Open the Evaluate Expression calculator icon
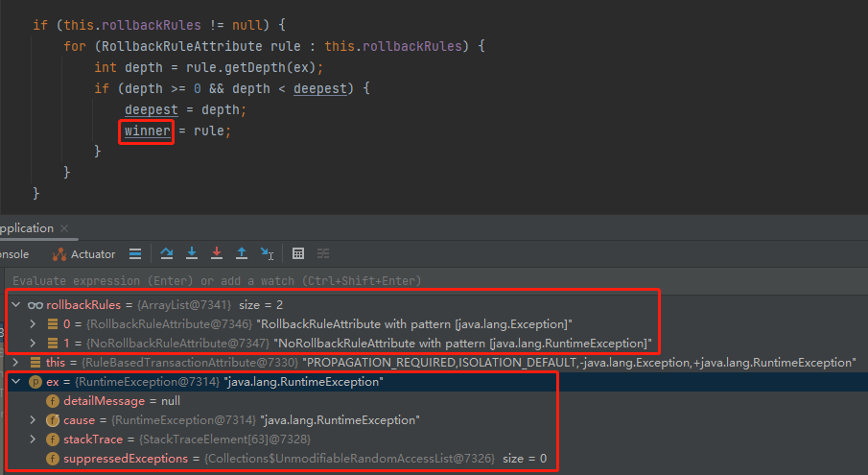This screenshot has width=868, height=475. click(x=298, y=253)
